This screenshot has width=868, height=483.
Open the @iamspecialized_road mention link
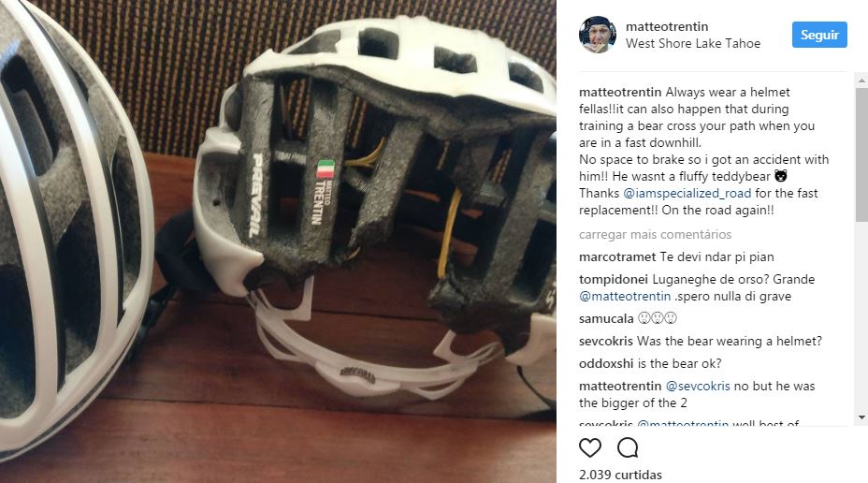[687, 194]
